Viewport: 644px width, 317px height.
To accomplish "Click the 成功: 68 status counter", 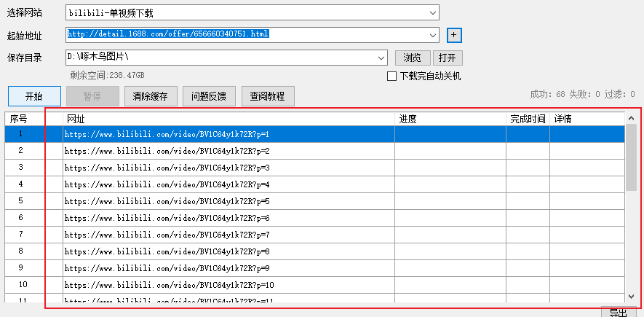I will 547,95.
